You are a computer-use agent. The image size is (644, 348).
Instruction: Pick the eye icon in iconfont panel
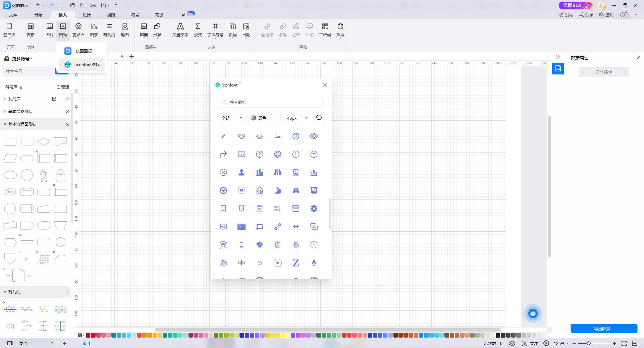tap(314, 136)
